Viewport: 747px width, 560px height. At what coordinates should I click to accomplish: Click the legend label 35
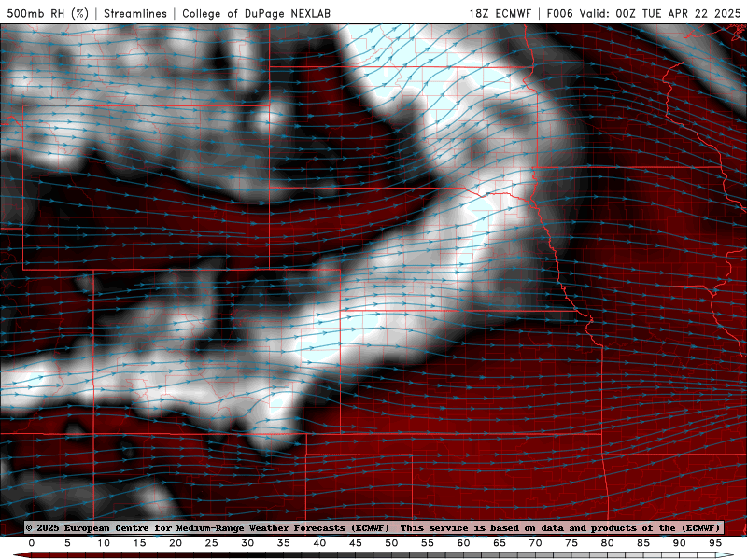click(x=284, y=543)
